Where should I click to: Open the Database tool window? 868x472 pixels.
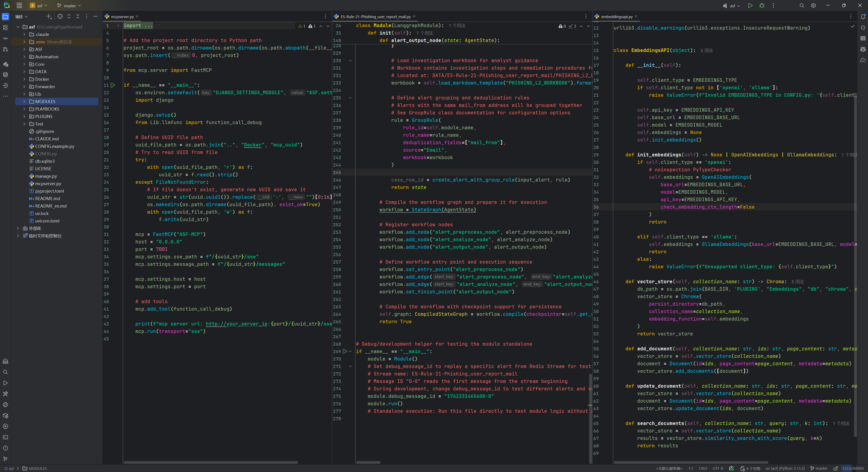(5, 75)
